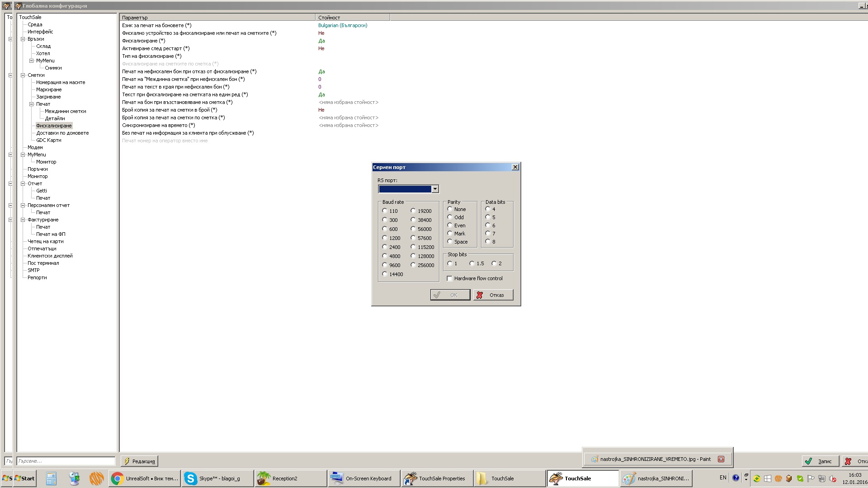Switch to Paint nastrojka_SINHRONI window
This screenshot has height=488, width=868.
coord(656,479)
